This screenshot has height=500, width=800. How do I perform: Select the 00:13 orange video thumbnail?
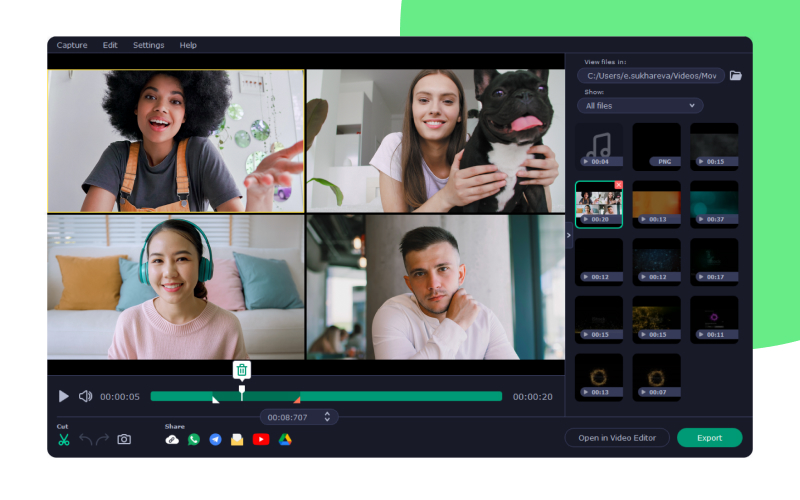[x=657, y=204]
